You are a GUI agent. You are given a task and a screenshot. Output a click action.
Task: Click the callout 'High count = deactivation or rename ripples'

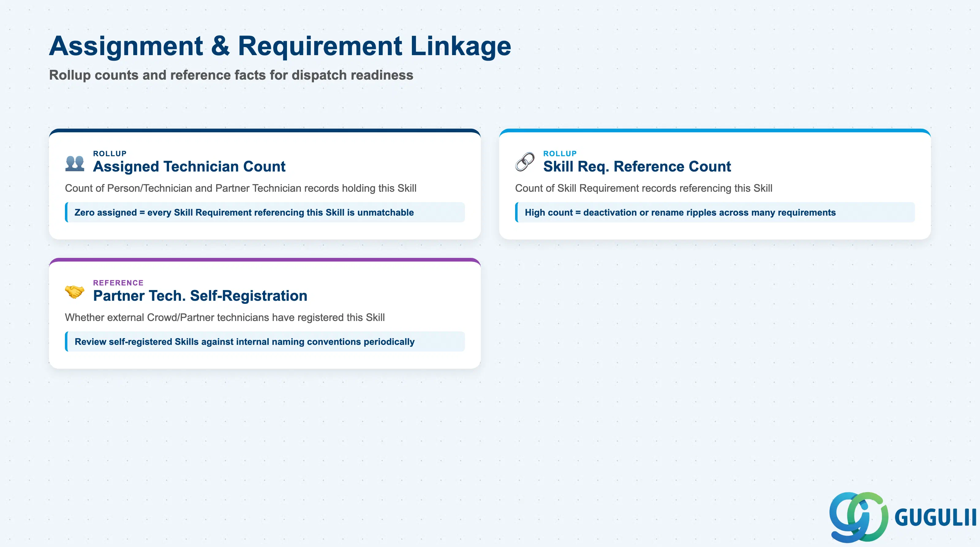pyautogui.click(x=715, y=212)
